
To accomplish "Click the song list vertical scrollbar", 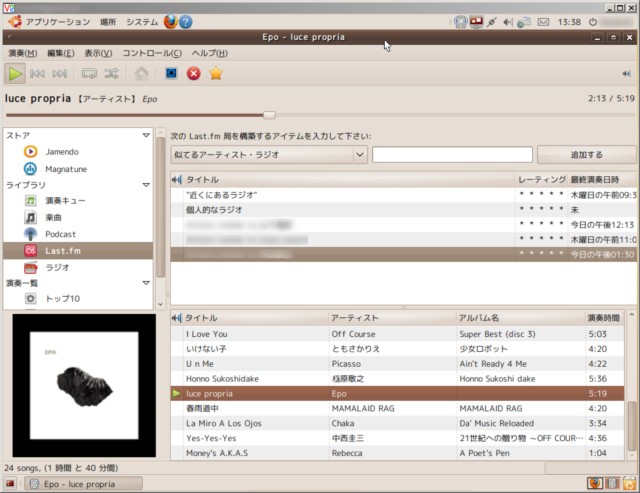I will [631, 424].
